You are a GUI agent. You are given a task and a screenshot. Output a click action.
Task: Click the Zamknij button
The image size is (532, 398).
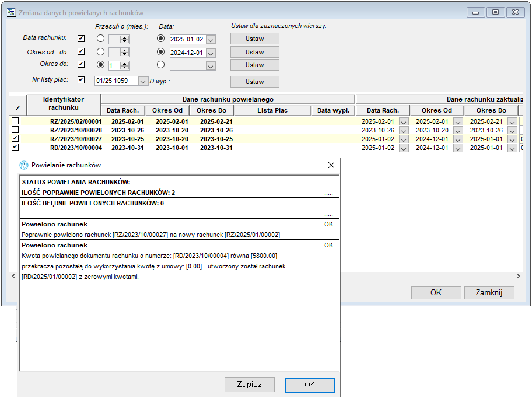(489, 292)
